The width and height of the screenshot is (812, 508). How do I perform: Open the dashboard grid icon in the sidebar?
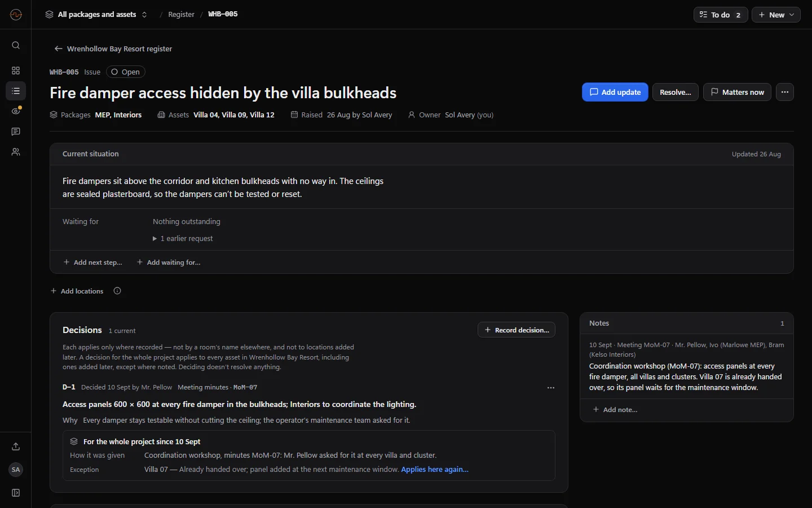click(16, 71)
